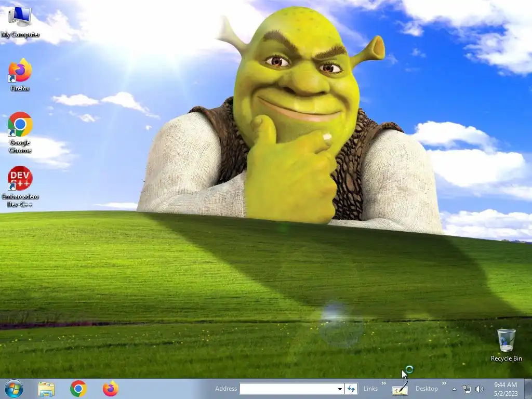Screen dimensions: 532x399
Task: Launch Firefox from the taskbar
Action: pos(111,389)
